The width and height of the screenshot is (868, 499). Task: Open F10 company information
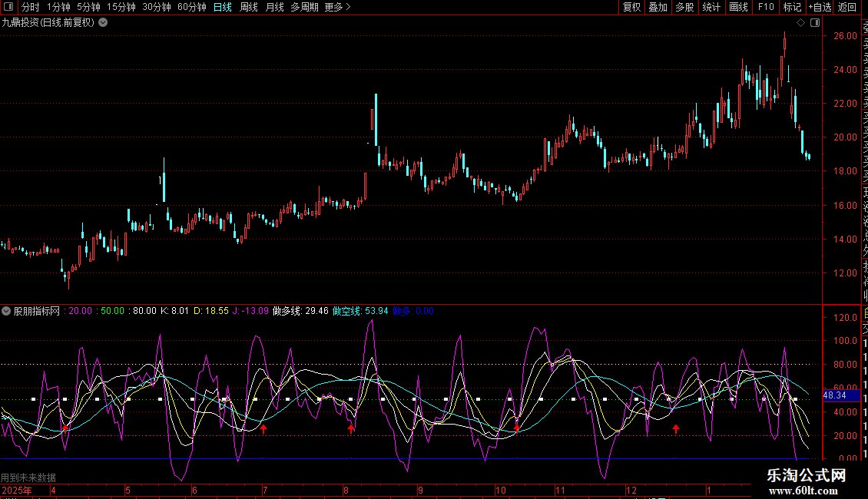coord(766,7)
